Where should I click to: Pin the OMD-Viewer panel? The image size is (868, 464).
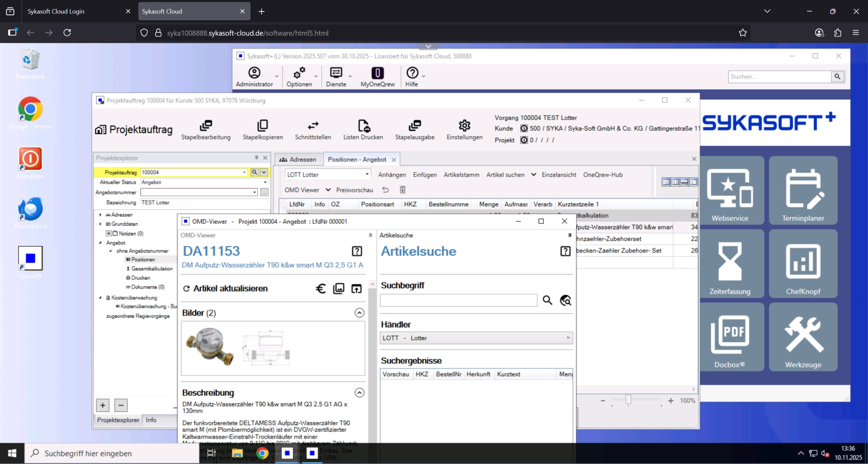370,235
